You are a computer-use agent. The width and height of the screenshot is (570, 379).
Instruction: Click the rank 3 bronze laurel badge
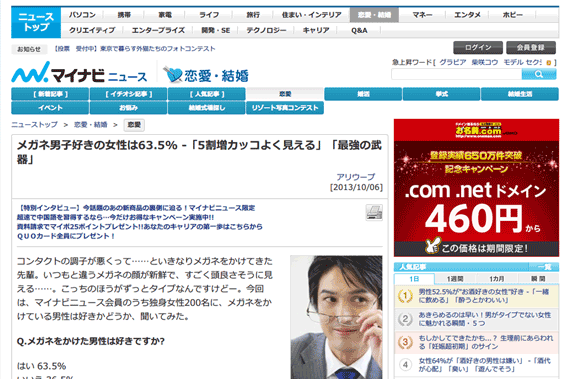(x=405, y=342)
